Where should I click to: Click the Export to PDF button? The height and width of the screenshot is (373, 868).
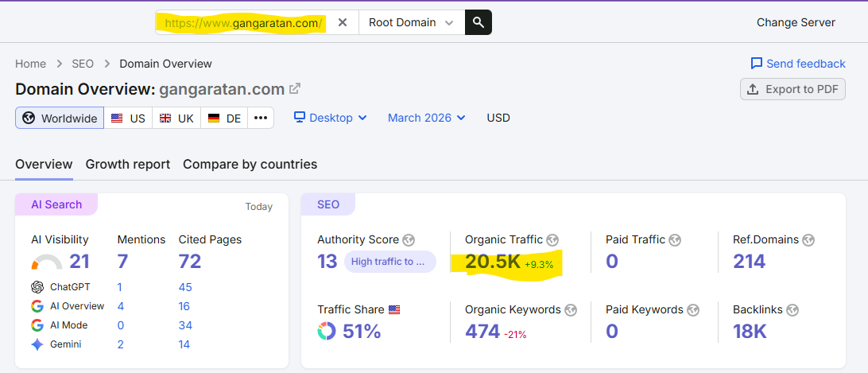(x=792, y=89)
